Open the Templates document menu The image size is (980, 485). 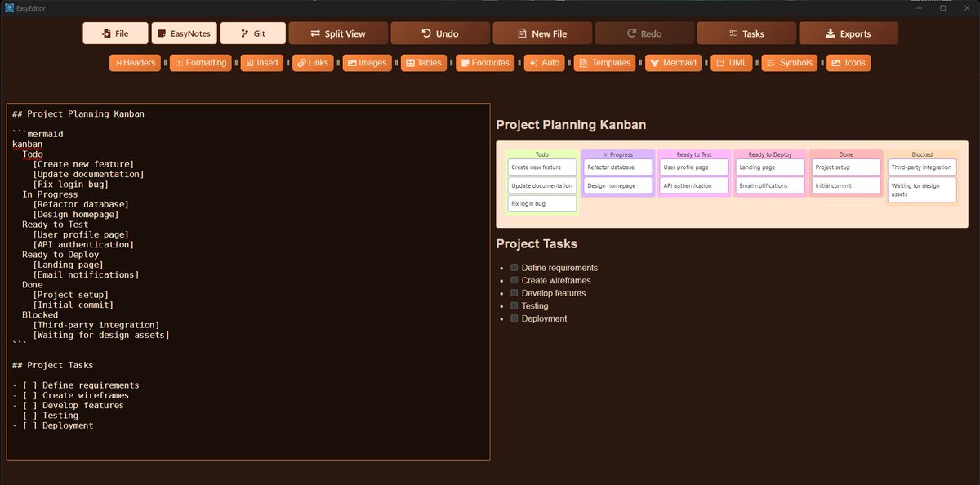point(605,63)
